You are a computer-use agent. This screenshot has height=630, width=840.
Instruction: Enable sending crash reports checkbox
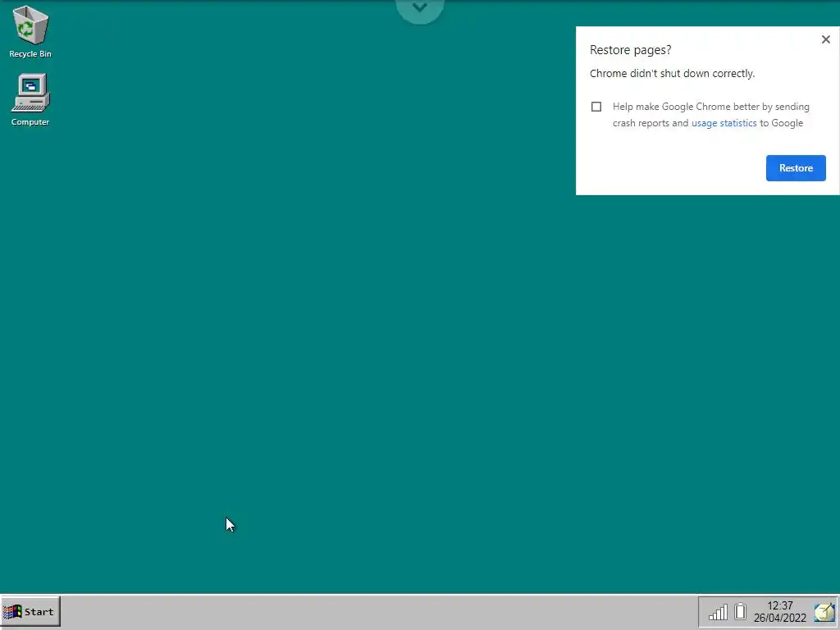596,107
